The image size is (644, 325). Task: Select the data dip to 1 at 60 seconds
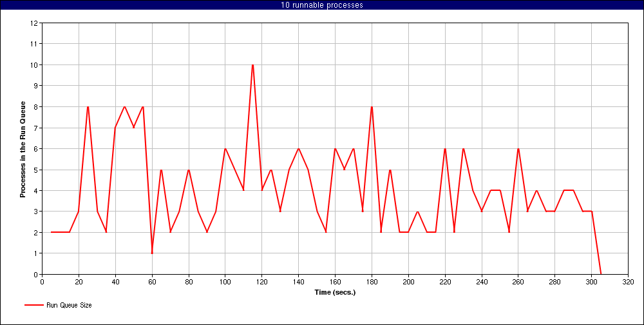[152, 253]
